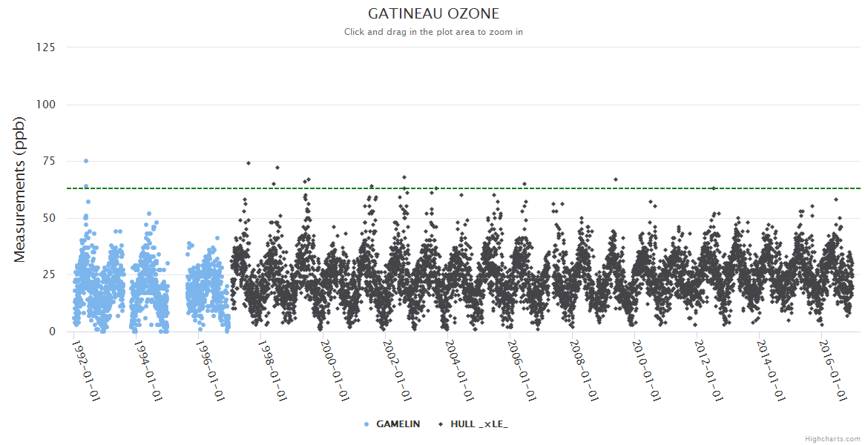Click the 125 y-axis tick label
This screenshot has height=445, width=868.
45,47
